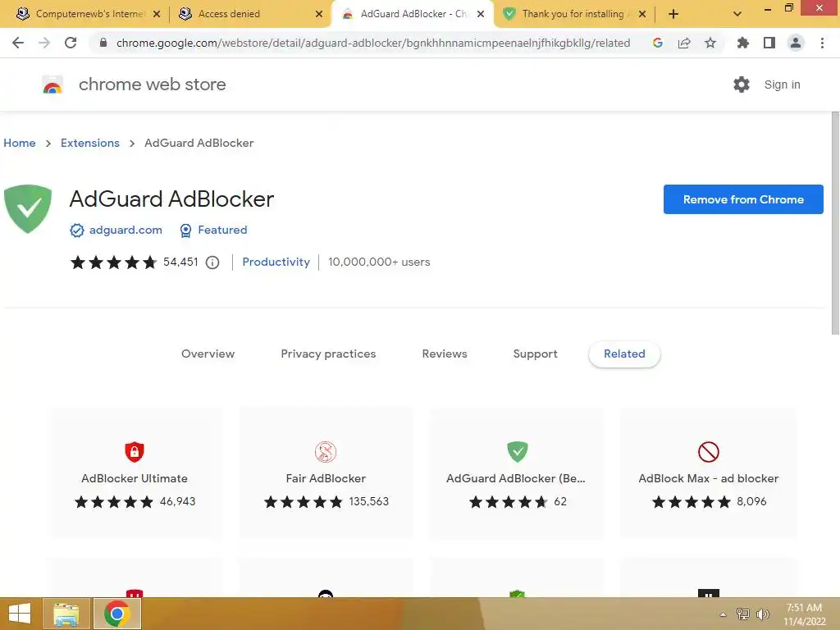Click Chrome icon in taskbar

pos(117,614)
